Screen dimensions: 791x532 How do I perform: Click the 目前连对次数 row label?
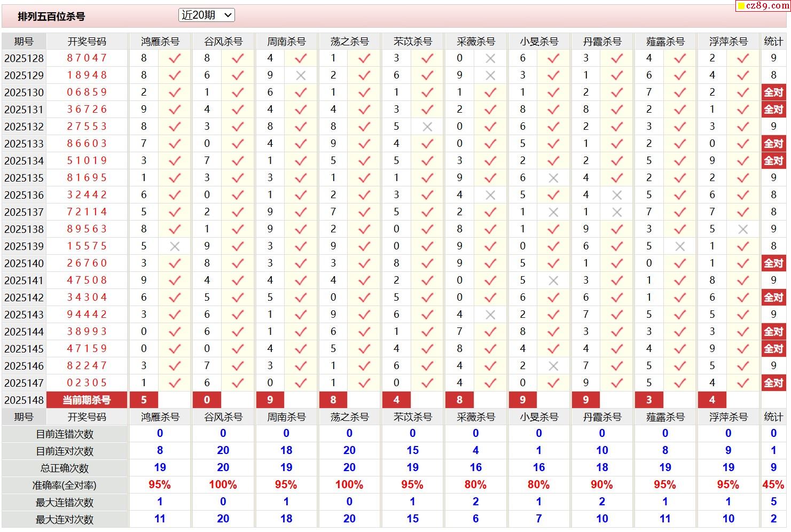click(65, 451)
